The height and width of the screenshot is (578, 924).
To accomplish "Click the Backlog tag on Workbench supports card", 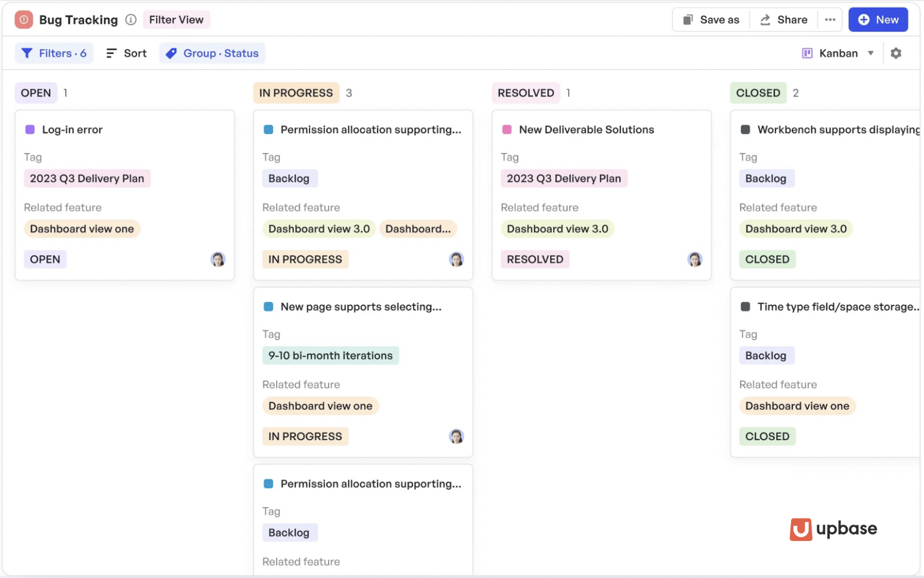I will (x=766, y=178).
